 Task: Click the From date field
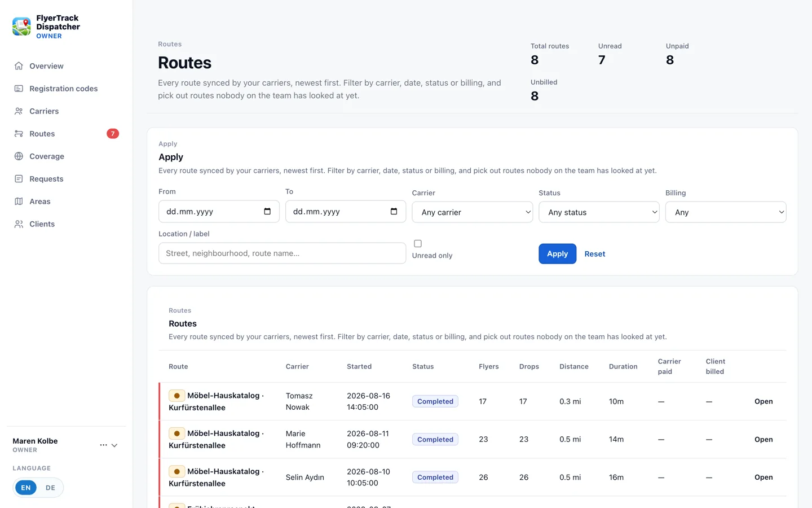(219, 212)
